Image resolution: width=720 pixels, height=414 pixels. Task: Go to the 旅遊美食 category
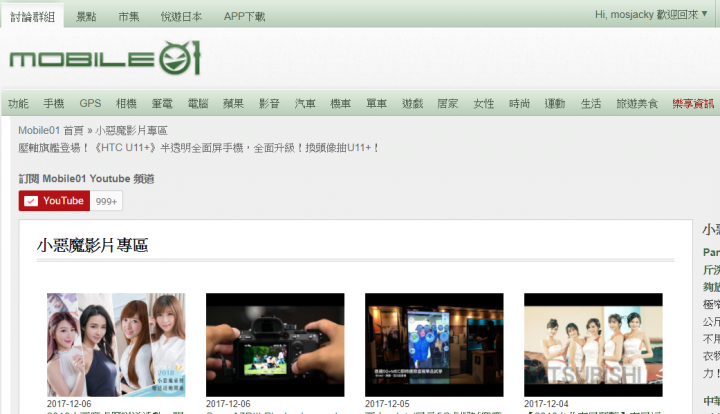(x=637, y=104)
